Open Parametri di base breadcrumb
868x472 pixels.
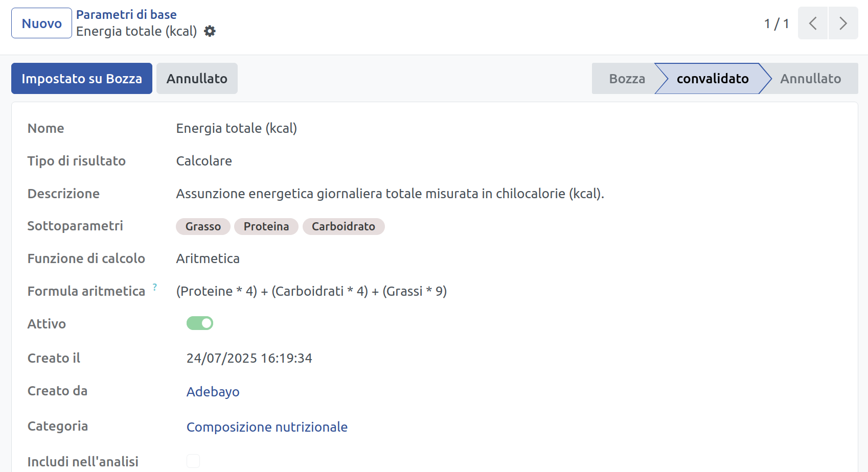coord(126,14)
